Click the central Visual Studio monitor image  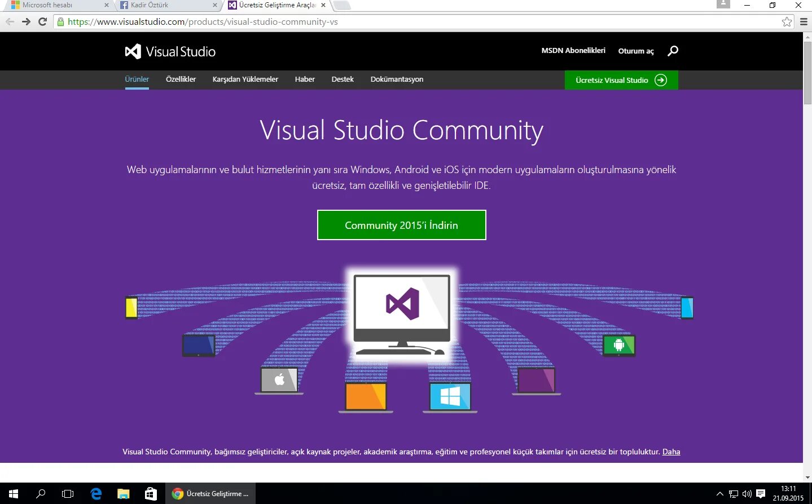[401, 313]
